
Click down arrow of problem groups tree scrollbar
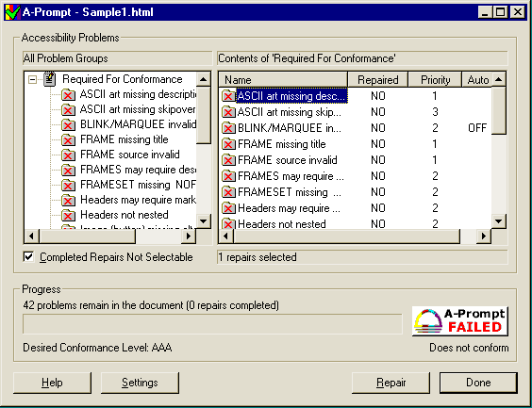[203, 221]
